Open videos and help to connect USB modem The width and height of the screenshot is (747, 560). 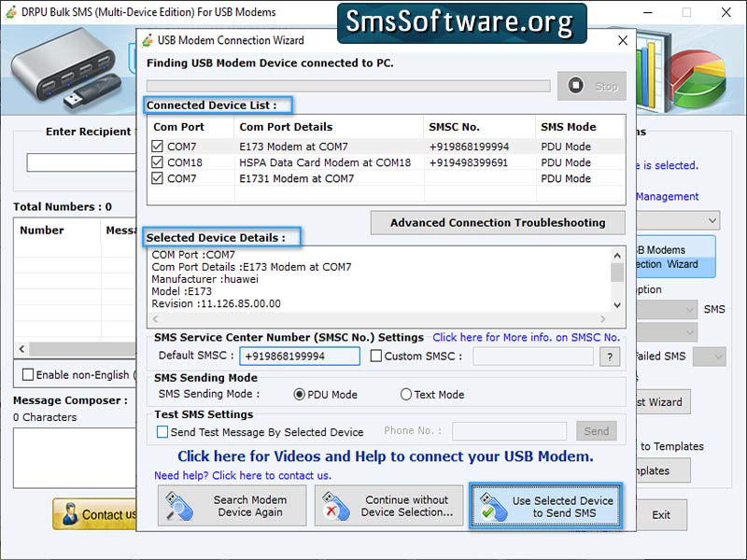pos(386,456)
